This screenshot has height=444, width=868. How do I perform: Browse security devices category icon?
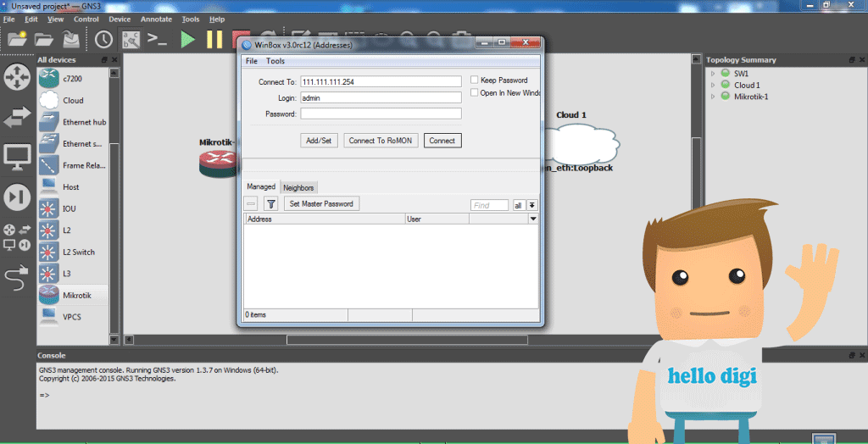pos(17,197)
